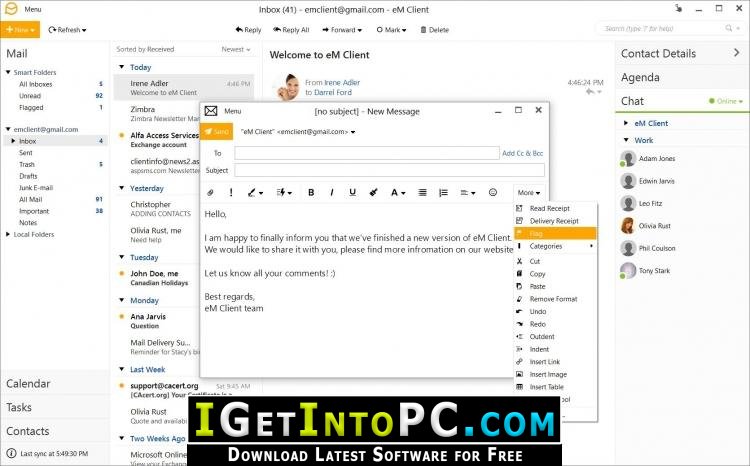750x466 pixels.
Task: Collapse the emclient@gmail.com account tree
Action: click(8, 129)
